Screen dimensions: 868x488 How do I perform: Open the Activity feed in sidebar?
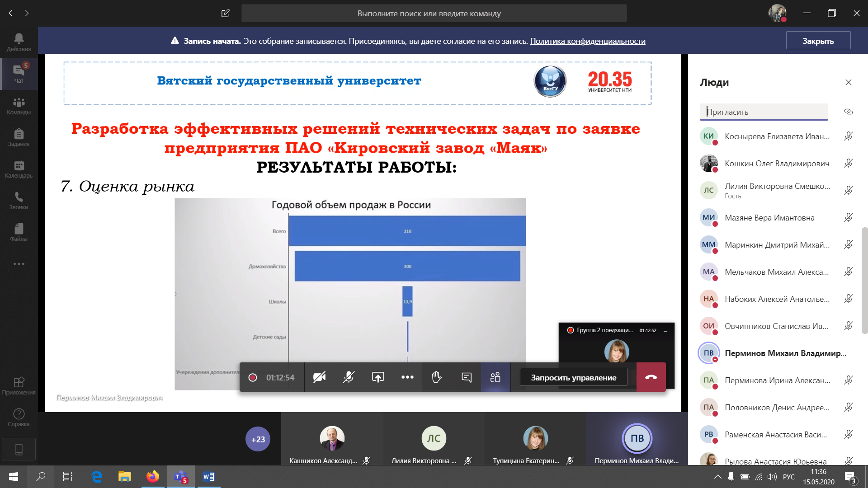tap(19, 42)
